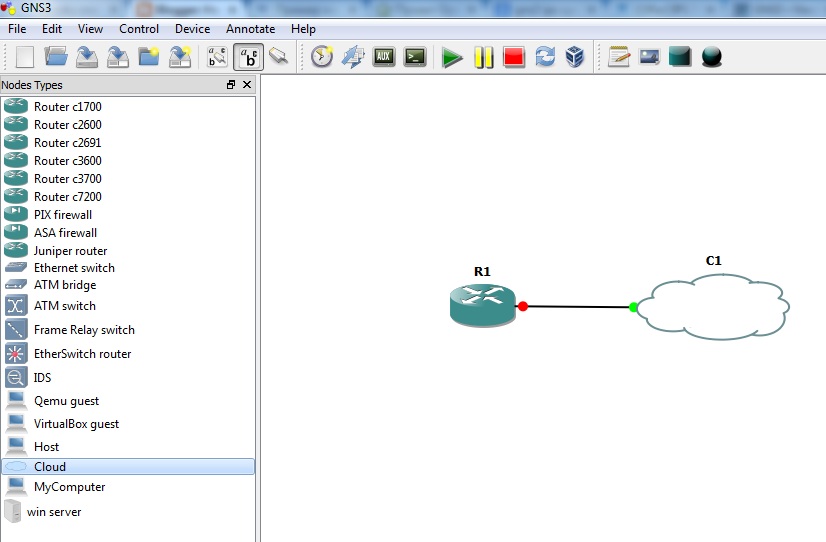Click the Save project icon
The width and height of the screenshot is (826, 542).
pyautogui.click(x=87, y=57)
